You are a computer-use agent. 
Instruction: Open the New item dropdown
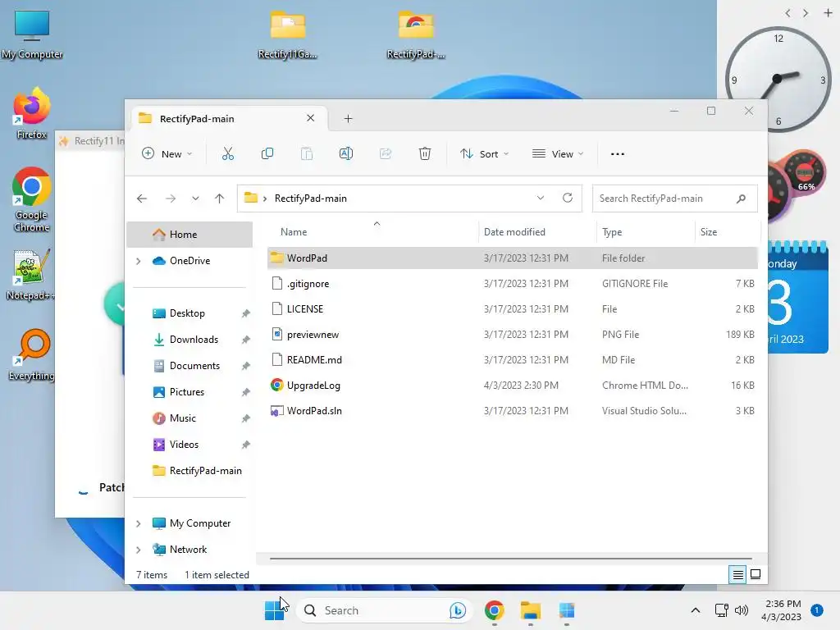pos(167,153)
